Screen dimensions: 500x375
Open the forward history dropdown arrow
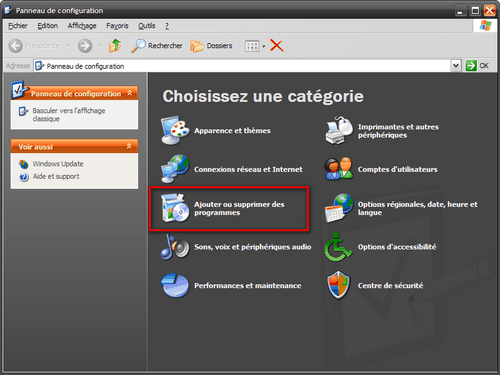tap(100, 45)
